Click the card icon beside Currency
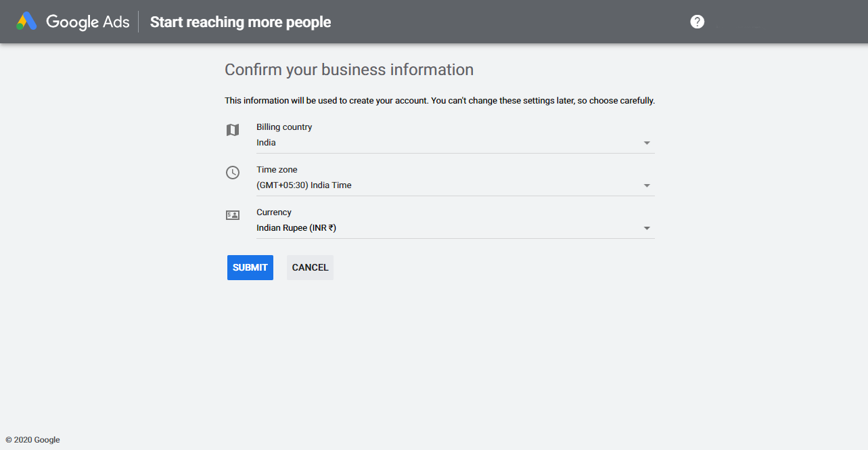868x450 pixels. pos(233,215)
